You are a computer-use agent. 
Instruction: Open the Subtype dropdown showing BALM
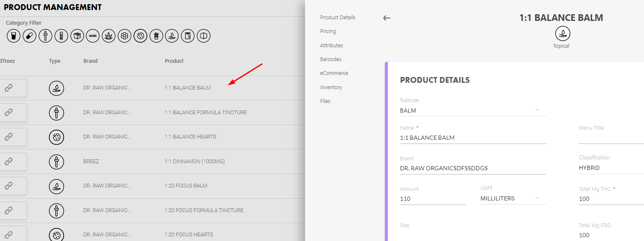point(537,110)
